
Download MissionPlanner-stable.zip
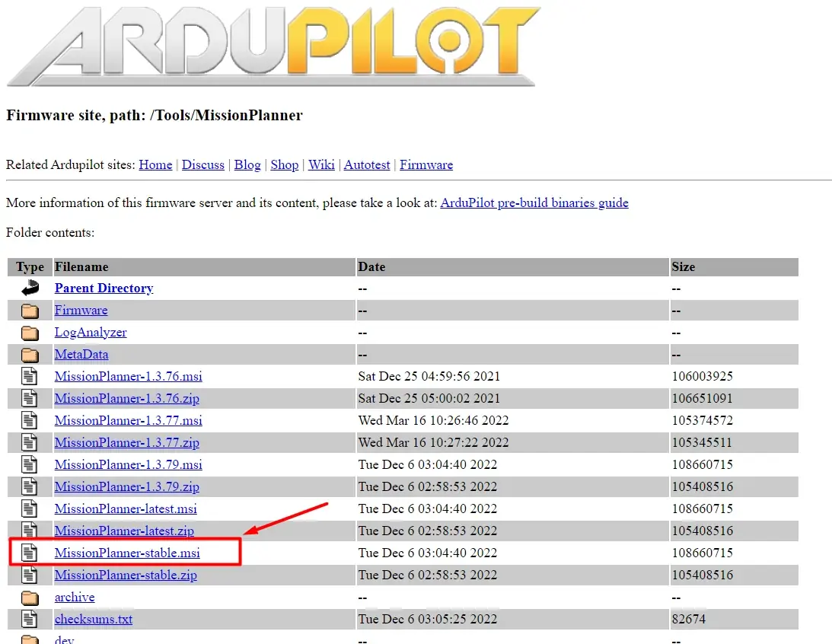[x=126, y=575]
